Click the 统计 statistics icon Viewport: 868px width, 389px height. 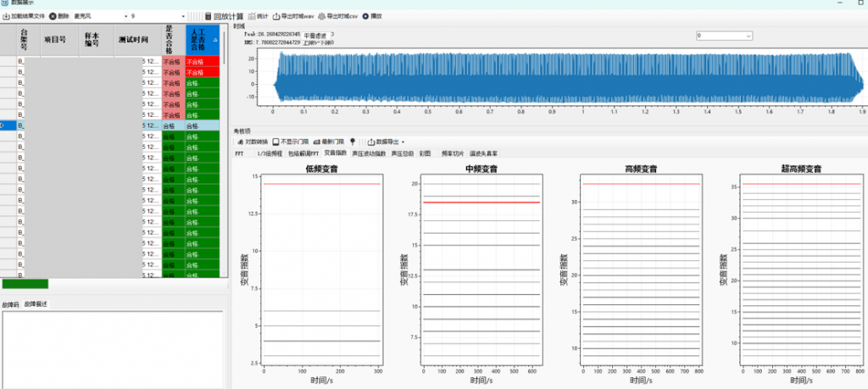coord(252,16)
